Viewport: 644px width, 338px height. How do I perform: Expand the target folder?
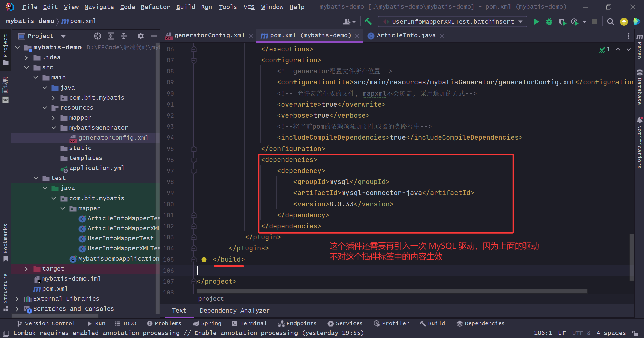[26, 269]
